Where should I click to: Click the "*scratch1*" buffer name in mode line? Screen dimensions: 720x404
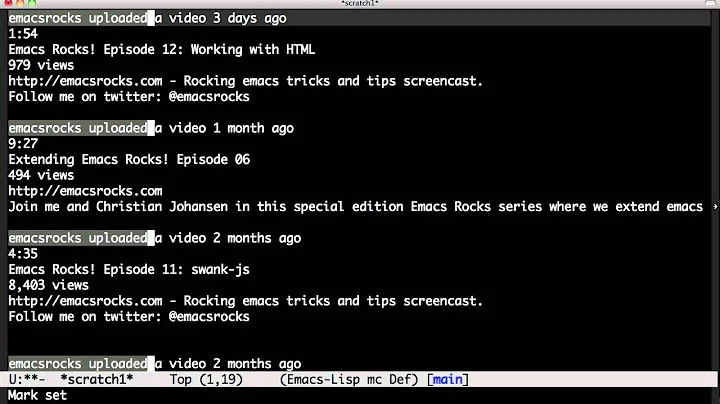click(x=97, y=379)
